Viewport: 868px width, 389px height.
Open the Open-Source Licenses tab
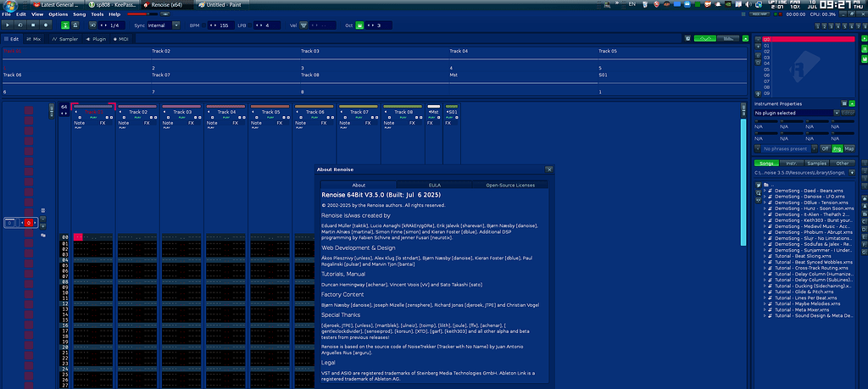(x=510, y=185)
